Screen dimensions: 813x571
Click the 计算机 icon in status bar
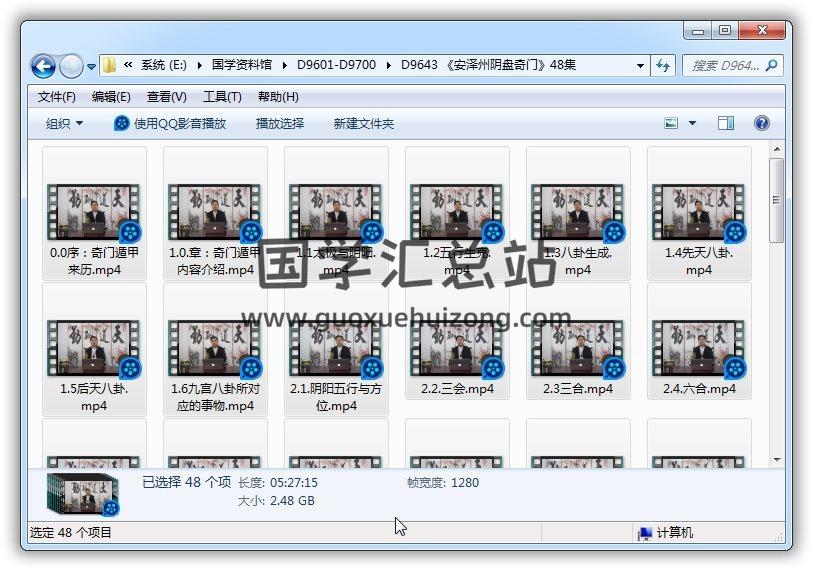click(x=645, y=533)
